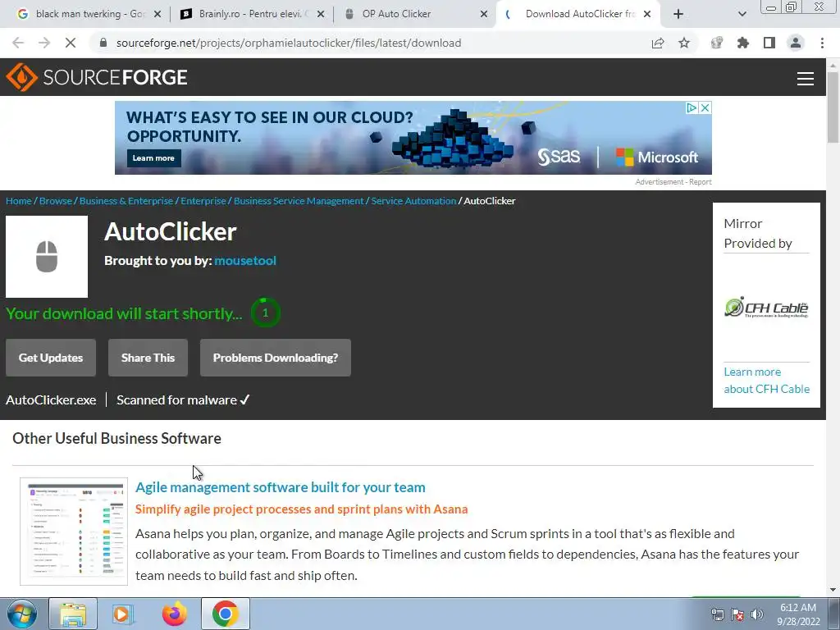Open Windows Start menu
The width and height of the screenshot is (840, 630).
(22, 614)
